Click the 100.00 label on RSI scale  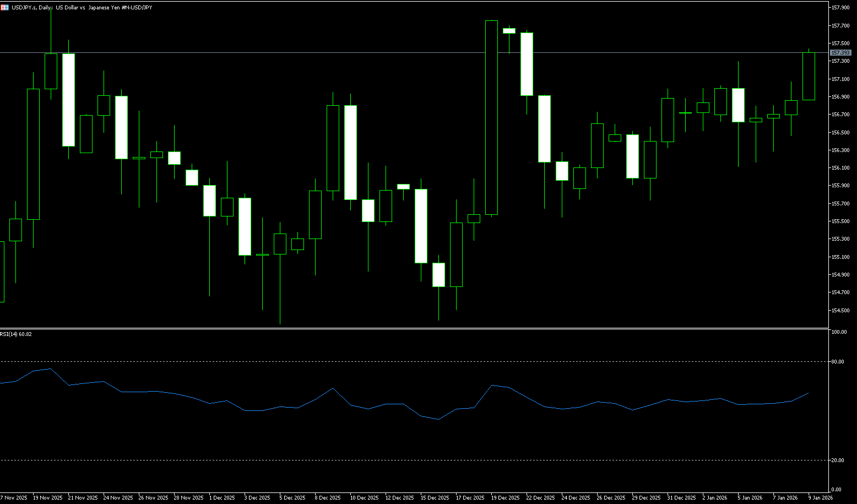tap(839, 332)
